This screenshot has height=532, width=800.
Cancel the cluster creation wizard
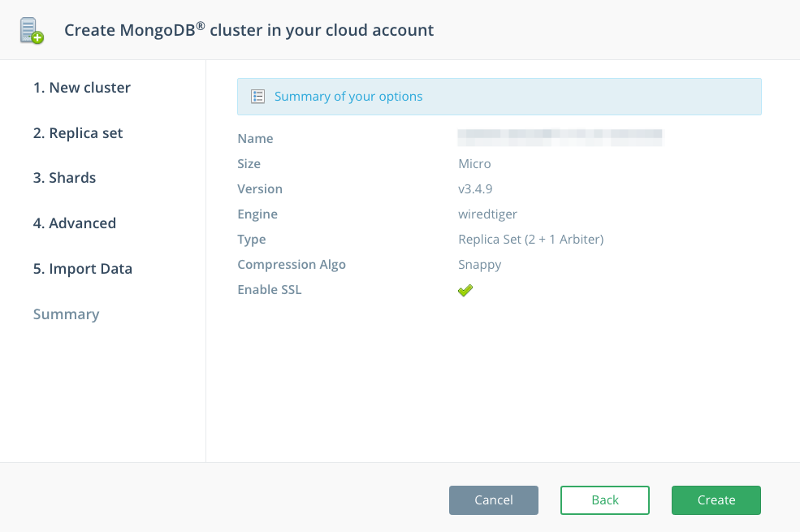[493, 500]
